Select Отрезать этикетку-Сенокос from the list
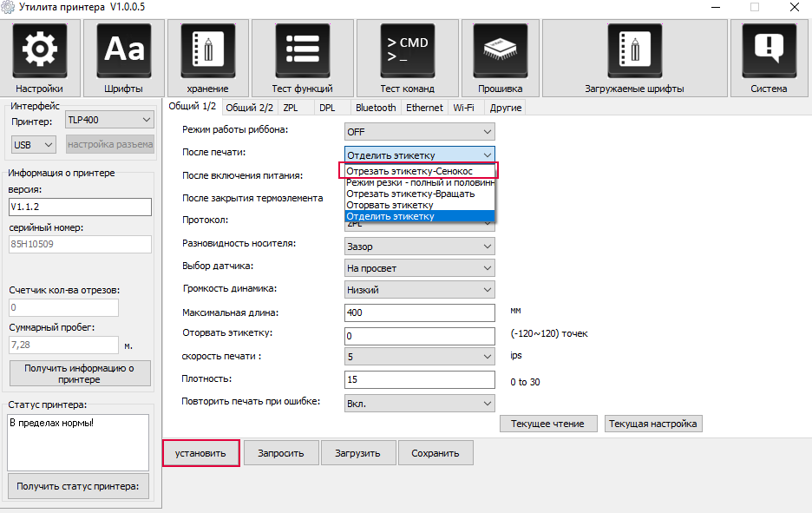This screenshot has height=513, width=812. point(409,172)
